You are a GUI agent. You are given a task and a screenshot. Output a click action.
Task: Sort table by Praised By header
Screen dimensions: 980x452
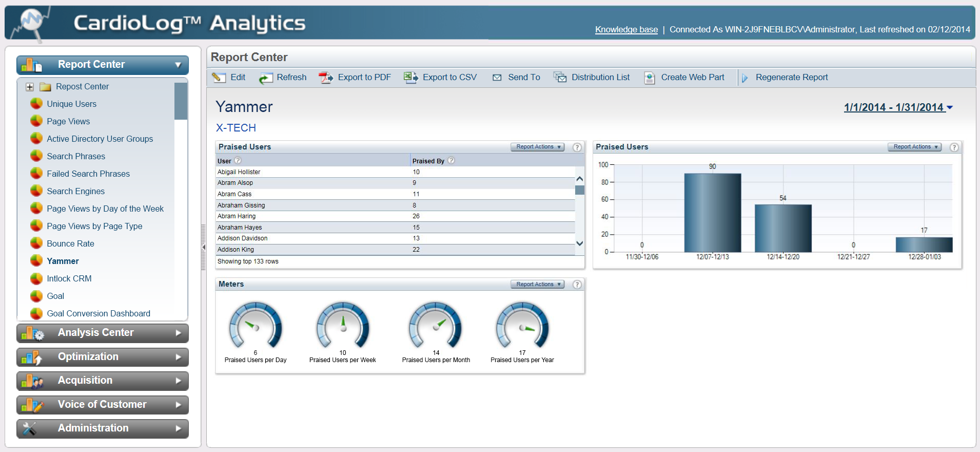[428, 161]
